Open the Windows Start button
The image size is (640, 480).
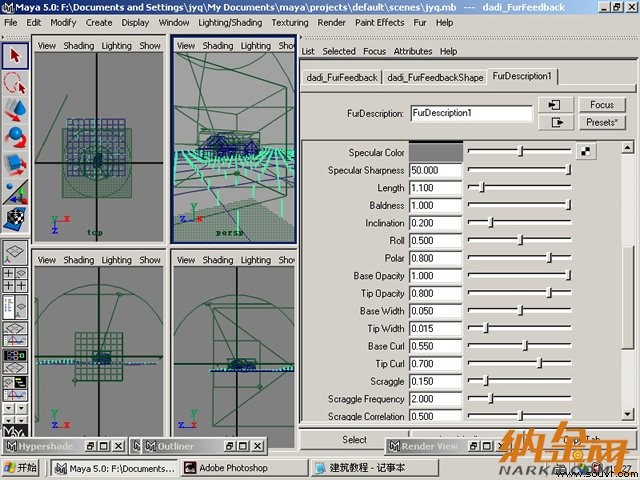point(20,468)
